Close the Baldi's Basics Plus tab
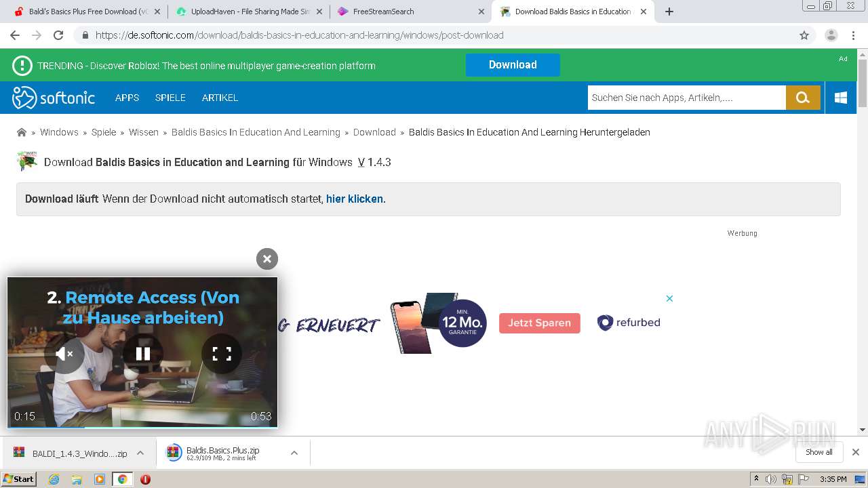868x488 pixels. [157, 12]
